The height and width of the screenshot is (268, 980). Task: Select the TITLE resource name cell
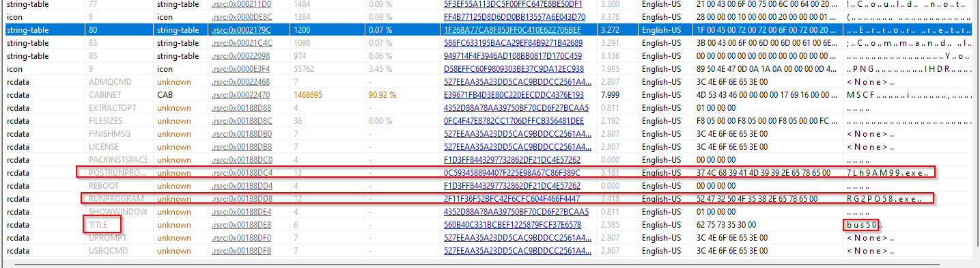(x=98, y=224)
